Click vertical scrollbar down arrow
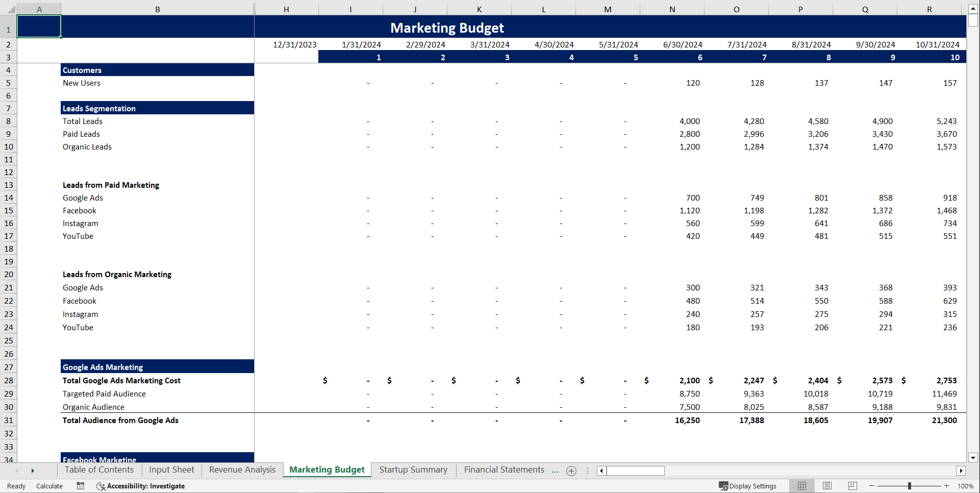 click(973, 458)
